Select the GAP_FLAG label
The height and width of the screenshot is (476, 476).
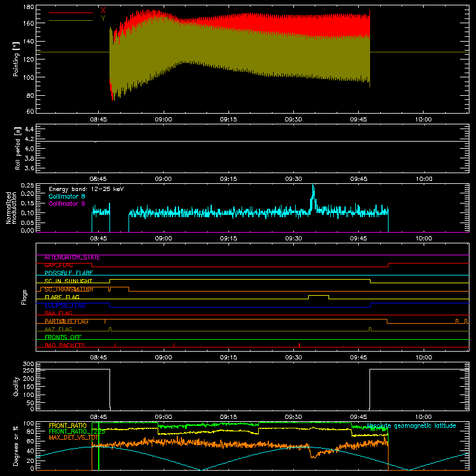(x=58, y=265)
